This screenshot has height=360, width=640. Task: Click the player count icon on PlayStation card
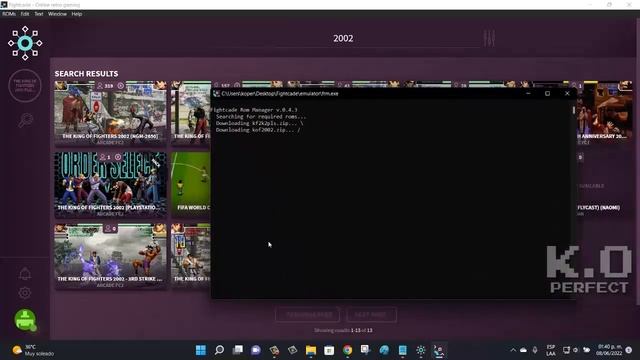click(x=103, y=157)
